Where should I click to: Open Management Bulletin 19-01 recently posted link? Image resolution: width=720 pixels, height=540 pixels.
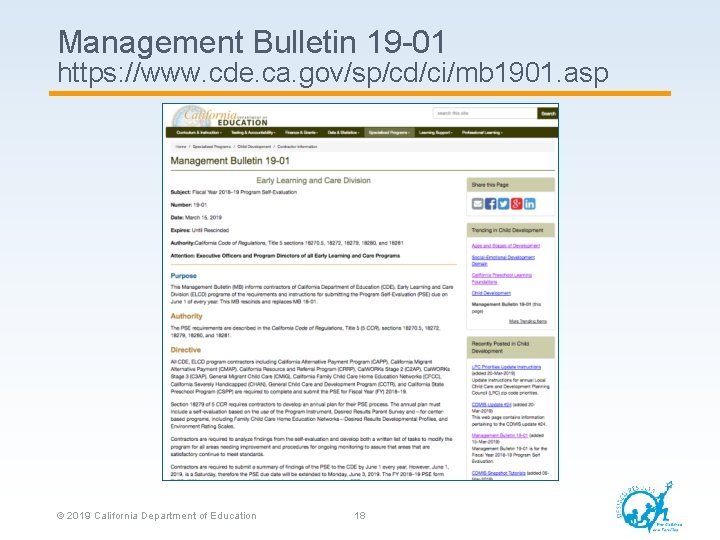tap(500, 435)
